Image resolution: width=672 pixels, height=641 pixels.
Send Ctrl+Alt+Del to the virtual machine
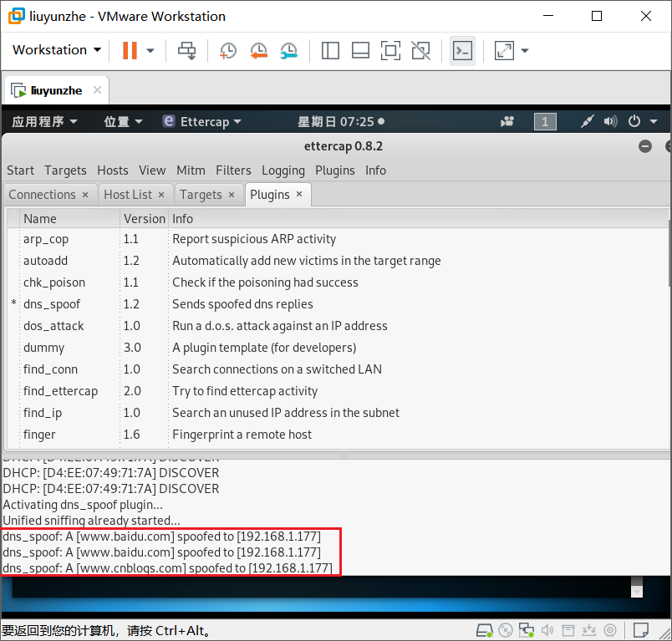[x=187, y=50]
